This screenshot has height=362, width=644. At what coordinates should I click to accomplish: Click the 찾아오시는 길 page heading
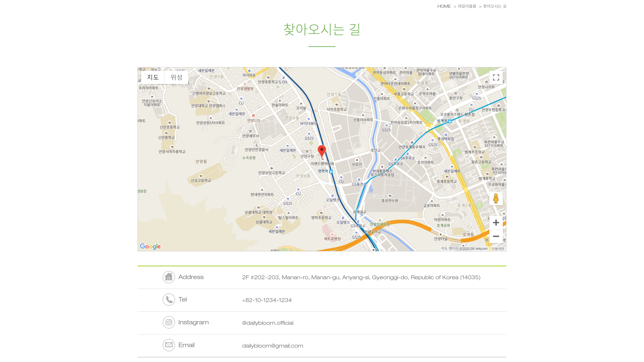322,29
